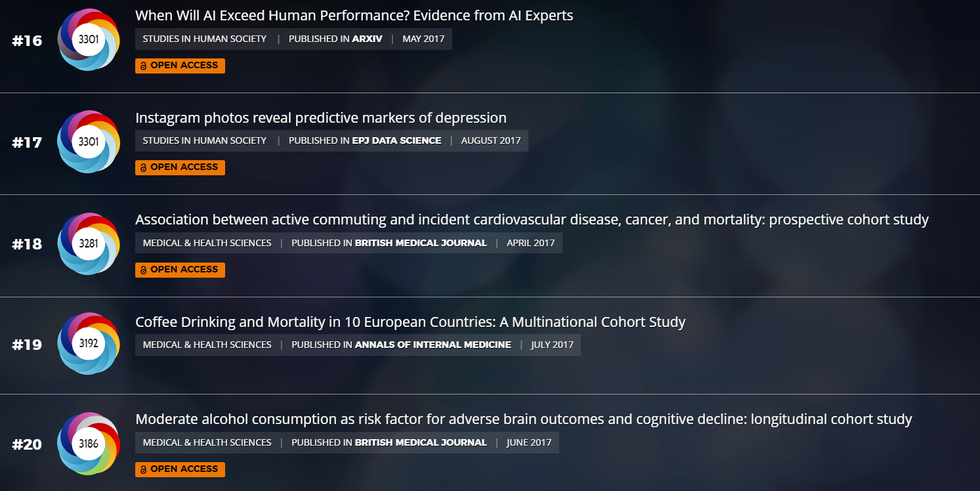The width and height of the screenshot is (980, 491).
Task: Open 'When Will AI Exceed Human Performance' article
Action: click(354, 15)
